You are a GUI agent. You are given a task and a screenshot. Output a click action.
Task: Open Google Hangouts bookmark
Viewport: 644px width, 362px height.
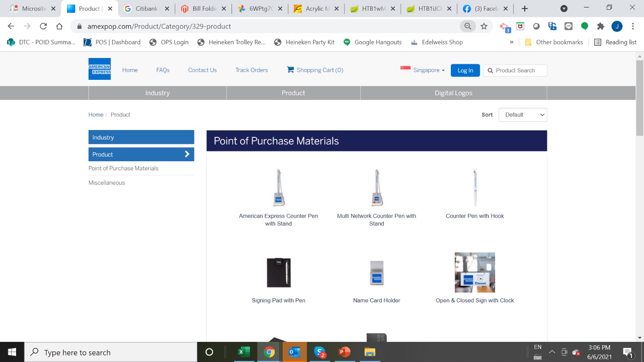[372, 42]
